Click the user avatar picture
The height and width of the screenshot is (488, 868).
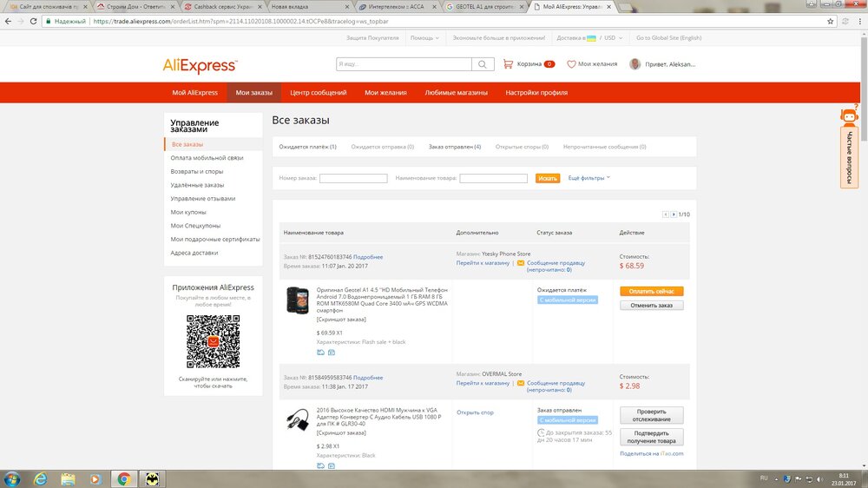[635, 63]
